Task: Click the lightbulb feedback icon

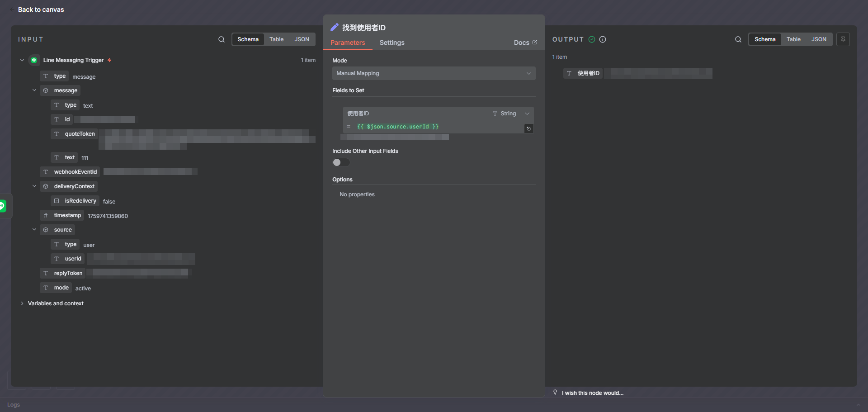Action: pos(555,393)
